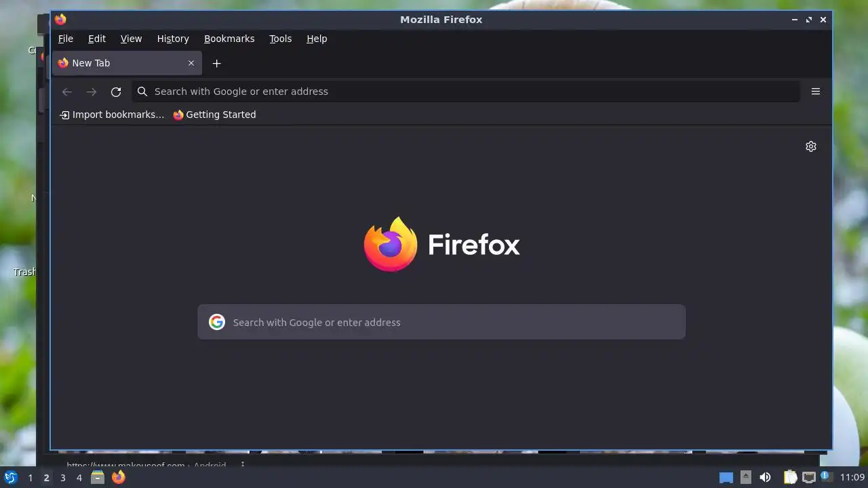Switch to workspace 1

[x=30, y=478]
